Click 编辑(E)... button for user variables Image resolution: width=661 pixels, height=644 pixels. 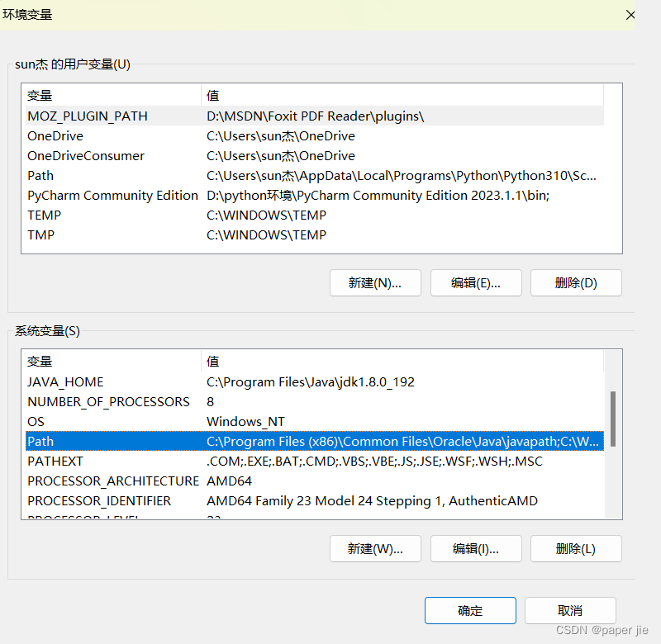pos(476,283)
